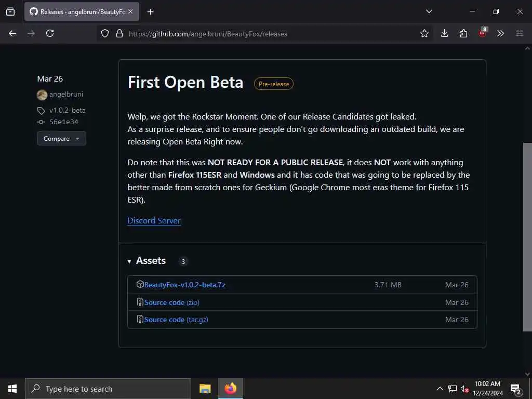
Task: Click Firefox taskbar icon
Action: pos(230,389)
